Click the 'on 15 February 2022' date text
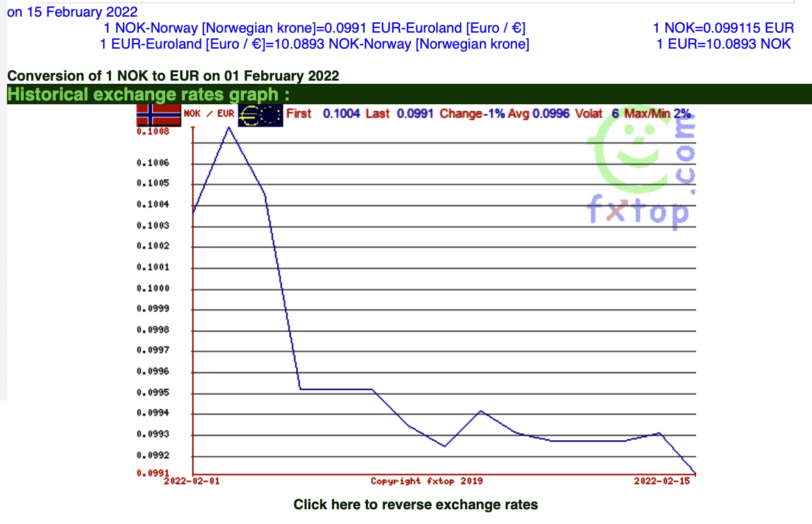812x524 pixels. tap(72, 12)
